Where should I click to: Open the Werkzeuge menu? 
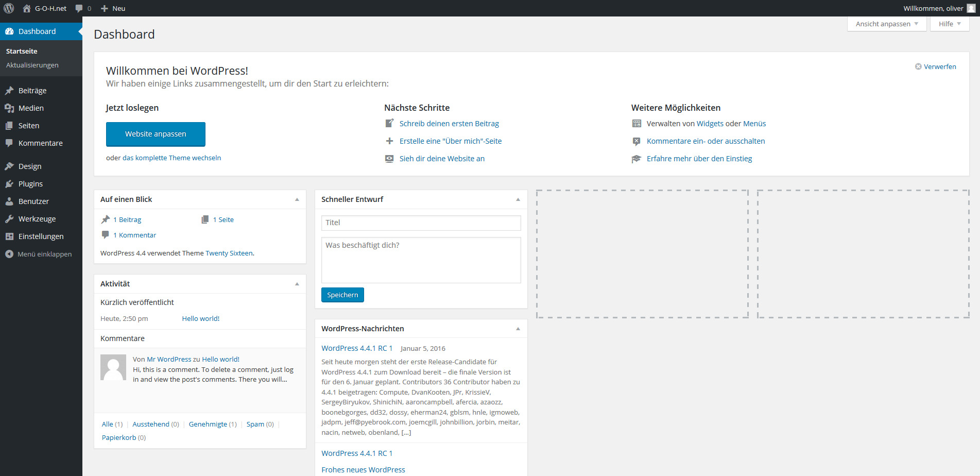coord(41,219)
